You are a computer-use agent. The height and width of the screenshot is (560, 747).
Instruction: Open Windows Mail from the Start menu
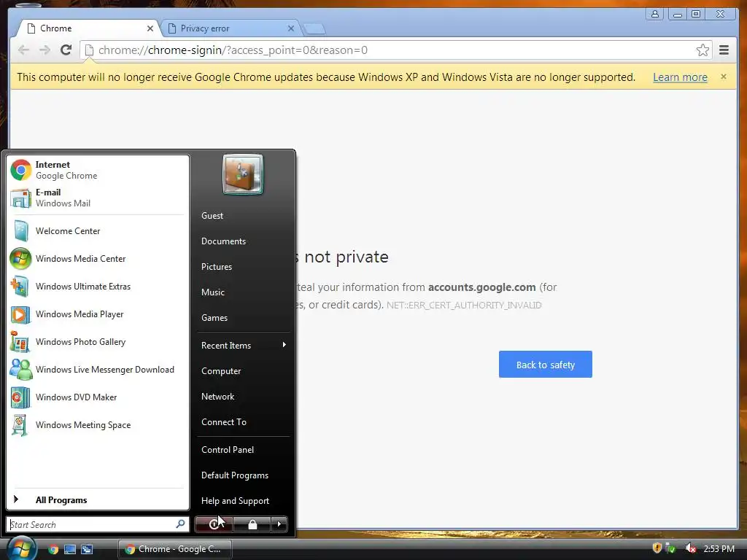click(98, 198)
